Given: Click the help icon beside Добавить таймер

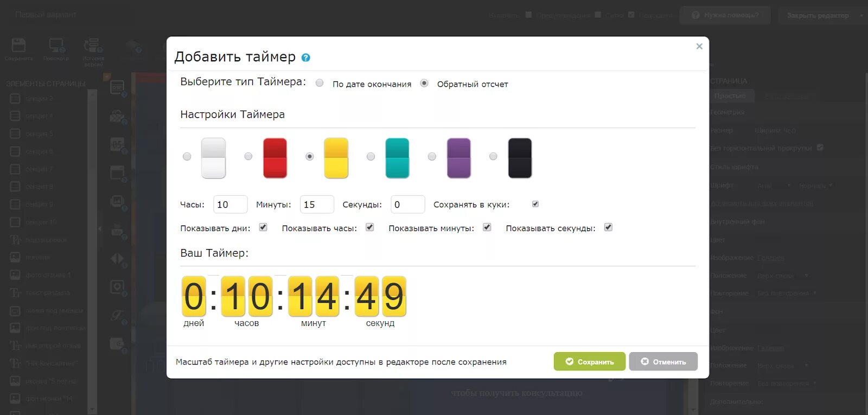Looking at the screenshot, I should 306,58.
